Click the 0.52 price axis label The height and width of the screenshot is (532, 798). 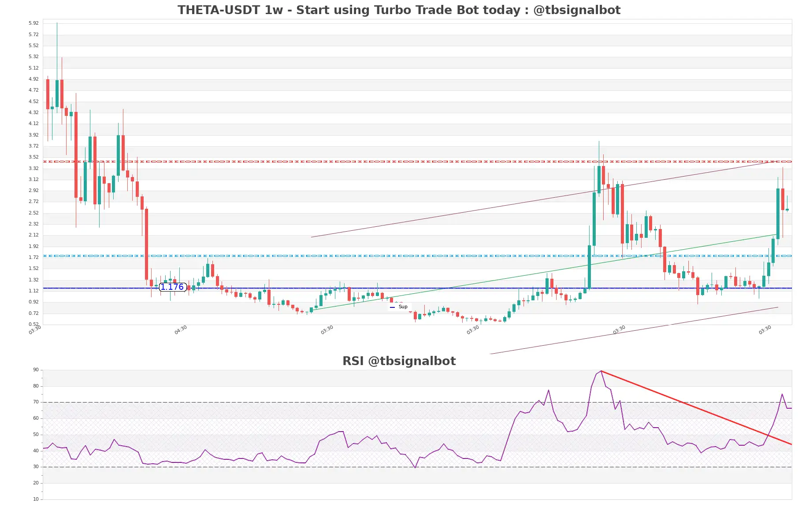pyautogui.click(x=33, y=324)
